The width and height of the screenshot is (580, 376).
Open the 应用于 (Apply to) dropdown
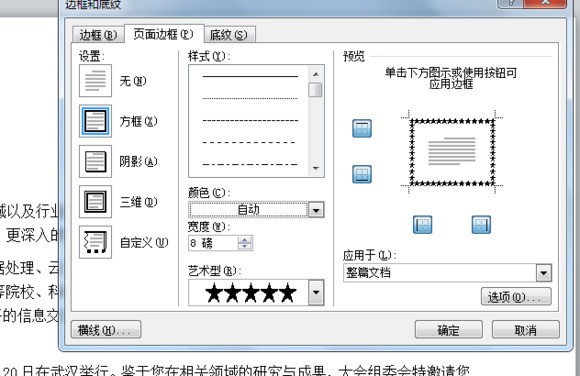pyautogui.click(x=543, y=273)
